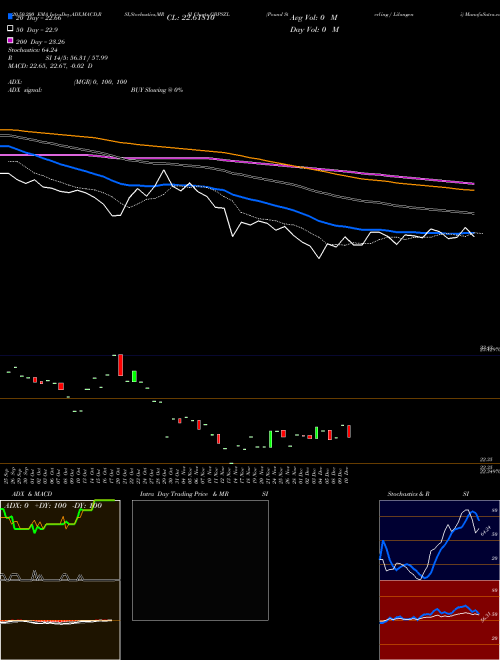Open the blue Stochastics chart panel
The width and height of the screenshot is (500, 660).
click(439, 540)
